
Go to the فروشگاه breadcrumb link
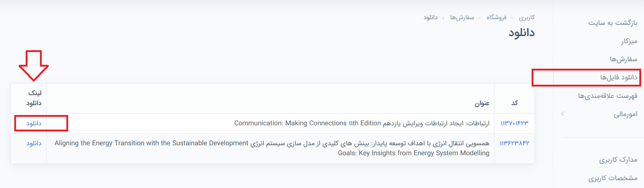[496, 17]
